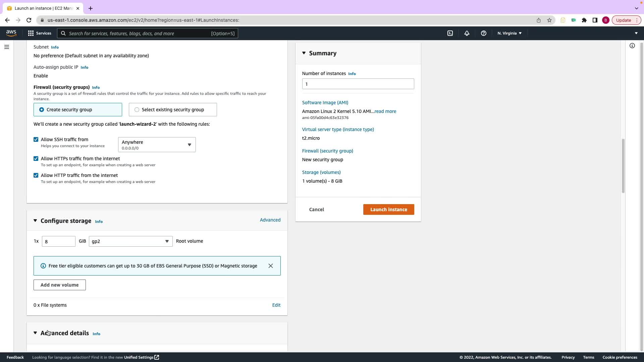Screen dimensions: 644x362
Task: Open the notifications bell icon
Action: pyautogui.click(x=467, y=33)
